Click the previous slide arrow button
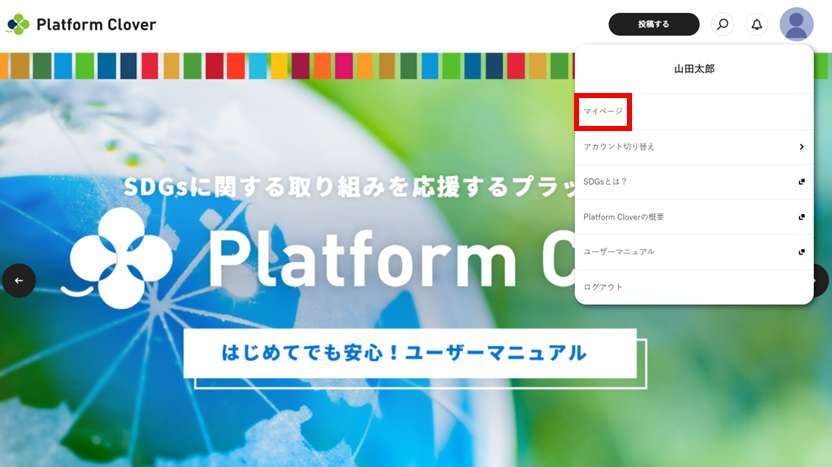The image size is (832, 467). [x=19, y=280]
